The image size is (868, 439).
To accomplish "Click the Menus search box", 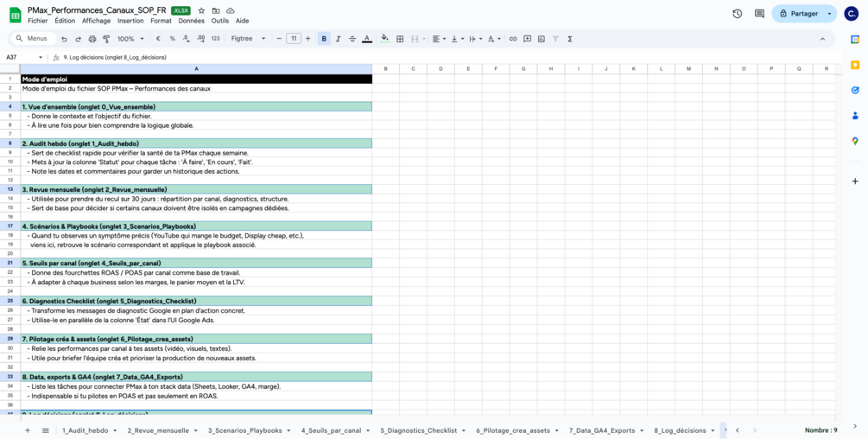I will pyautogui.click(x=34, y=39).
